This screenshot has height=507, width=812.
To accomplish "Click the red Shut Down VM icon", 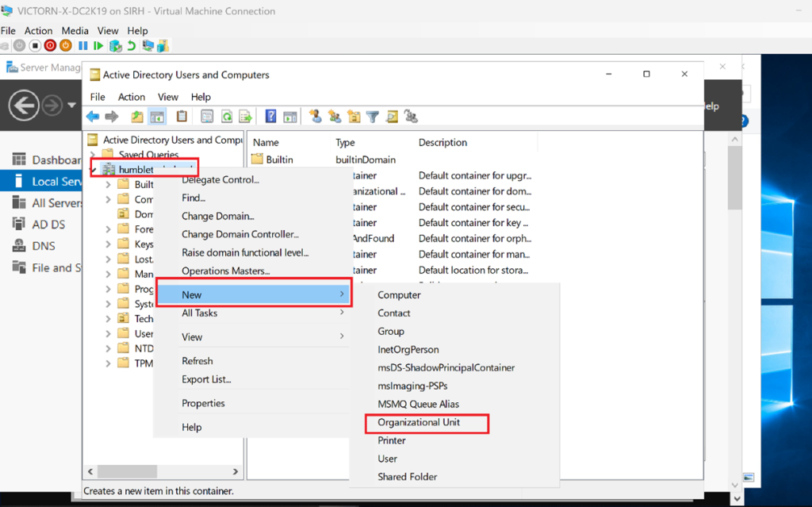I will click(x=50, y=45).
